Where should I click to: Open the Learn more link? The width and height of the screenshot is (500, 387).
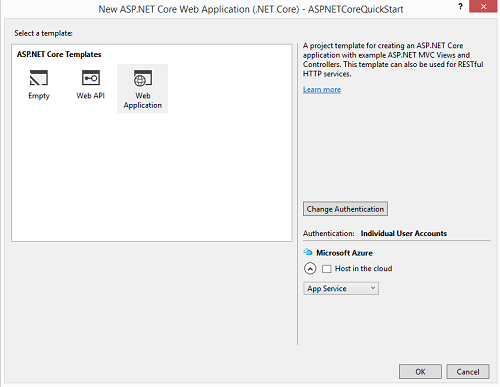(x=322, y=90)
